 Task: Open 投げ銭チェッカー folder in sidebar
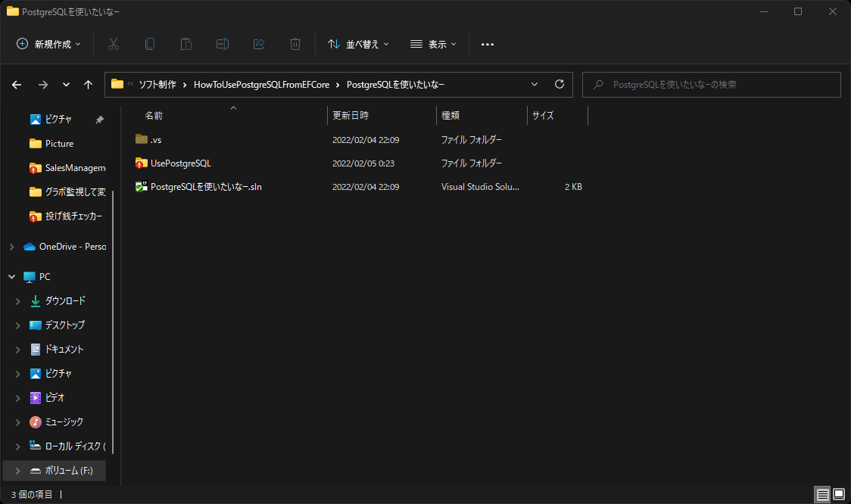(66, 216)
